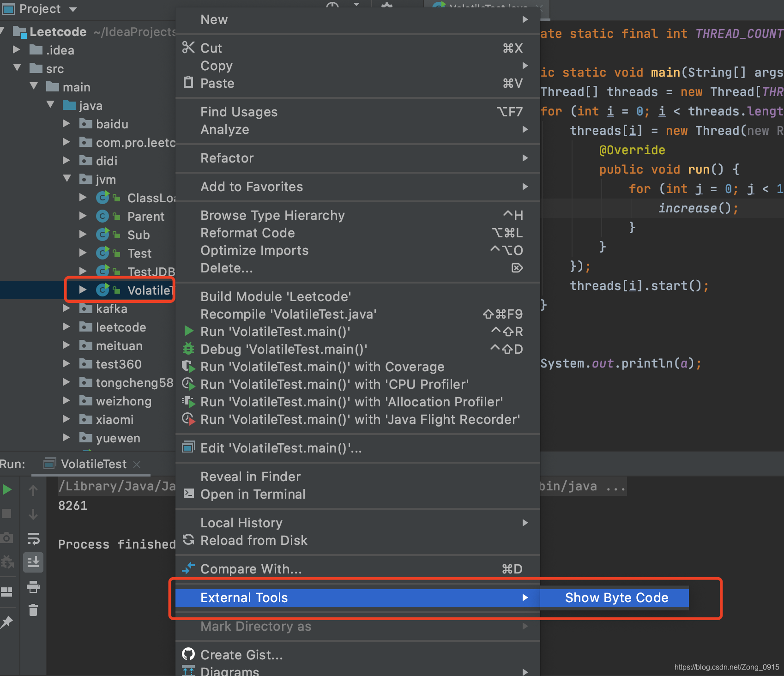Image resolution: width=784 pixels, height=676 pixels.
Task: Rerun VolatileTest with green play icon
Action: (x=7, y=489)
